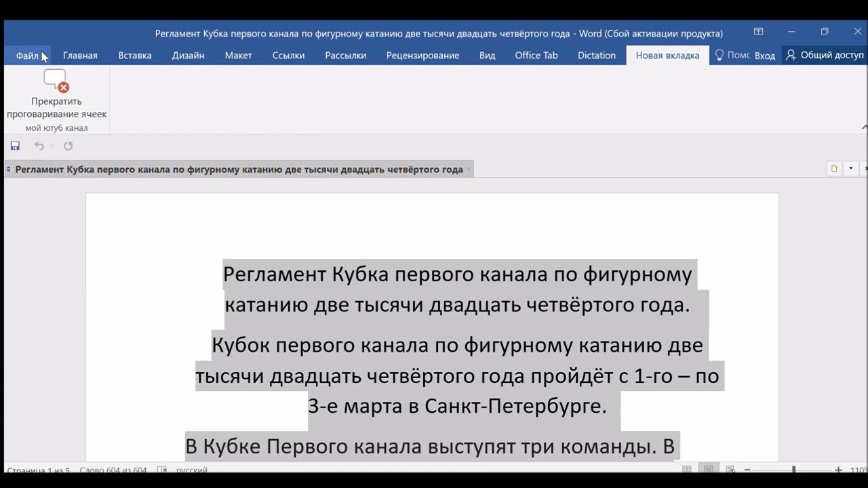The image size is (868, 488).
Task: Switch to the Office Tab ribbon tab
Action: point(536,56)
